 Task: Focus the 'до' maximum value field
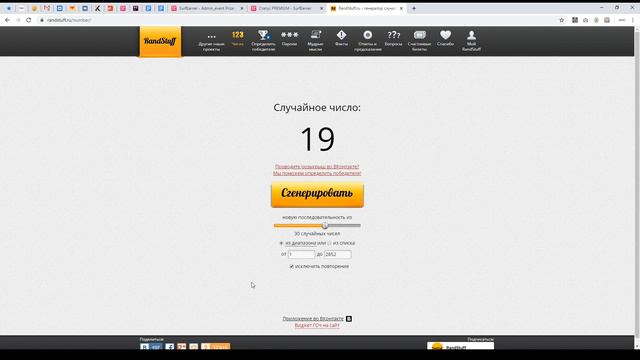337,254
